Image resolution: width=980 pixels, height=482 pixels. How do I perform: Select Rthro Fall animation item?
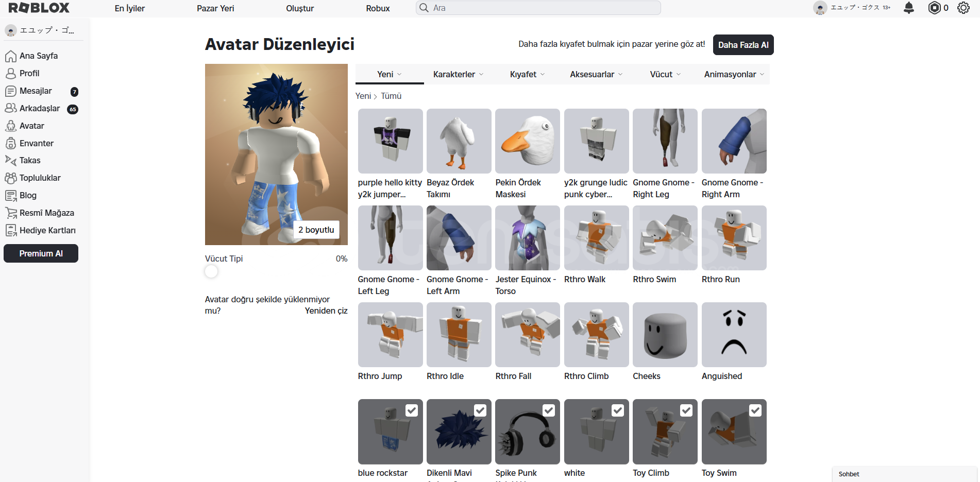pos(528,335)
